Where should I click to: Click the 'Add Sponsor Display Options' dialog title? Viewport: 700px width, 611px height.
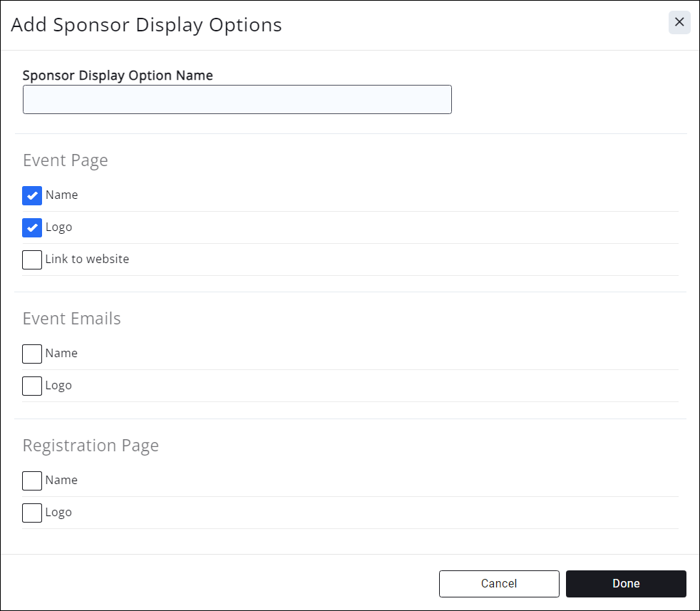(146, 25)
